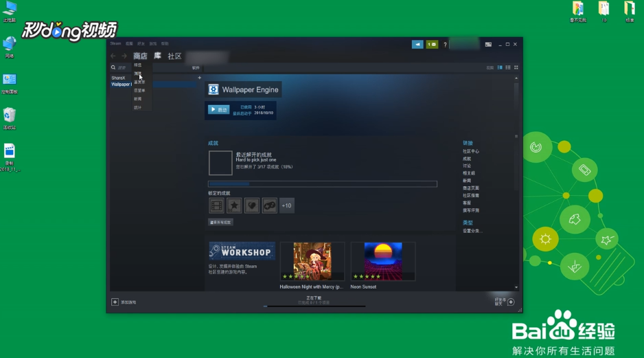The image size is (644, 358).
Task: Click the friends list plus icon at bottom right
Action: click(511, 302)
